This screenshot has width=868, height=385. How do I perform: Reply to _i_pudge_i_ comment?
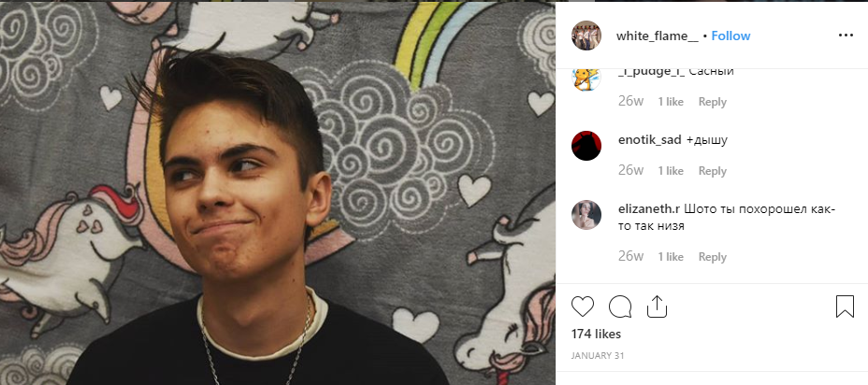712,102
